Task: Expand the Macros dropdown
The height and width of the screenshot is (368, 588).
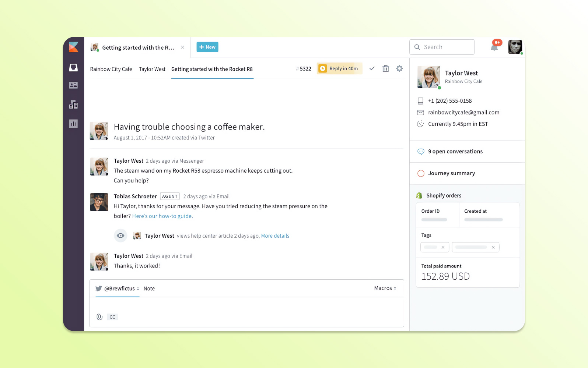Action: [385, 288]
